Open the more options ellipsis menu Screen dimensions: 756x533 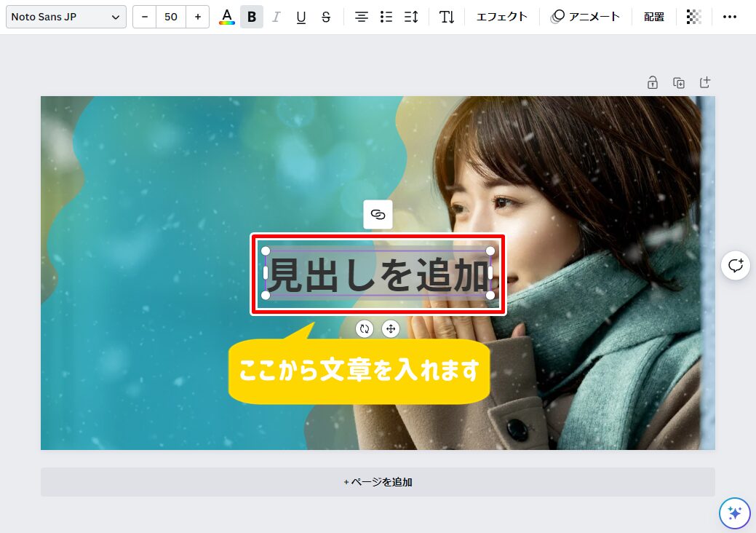[730, 17]
